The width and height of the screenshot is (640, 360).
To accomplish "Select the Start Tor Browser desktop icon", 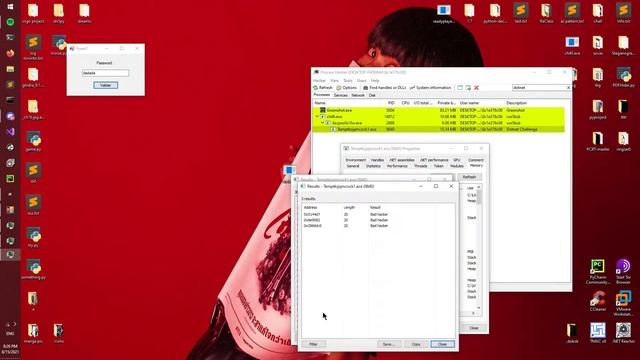I will 623,272.
